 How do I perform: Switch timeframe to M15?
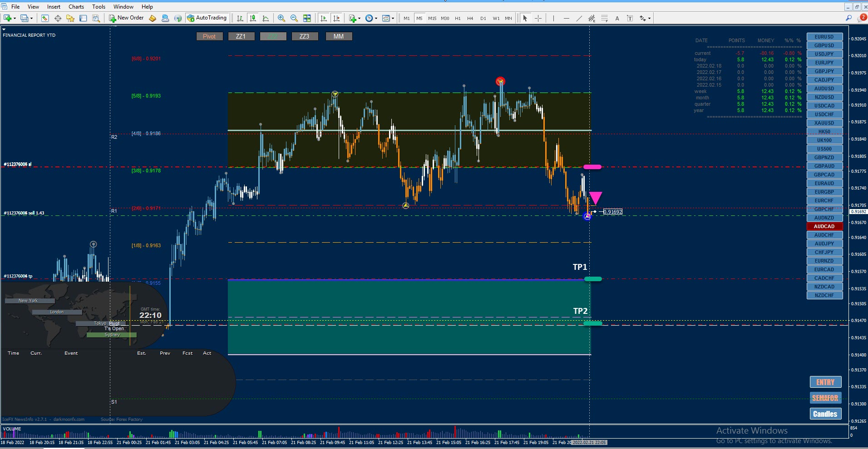coord(432,18)
